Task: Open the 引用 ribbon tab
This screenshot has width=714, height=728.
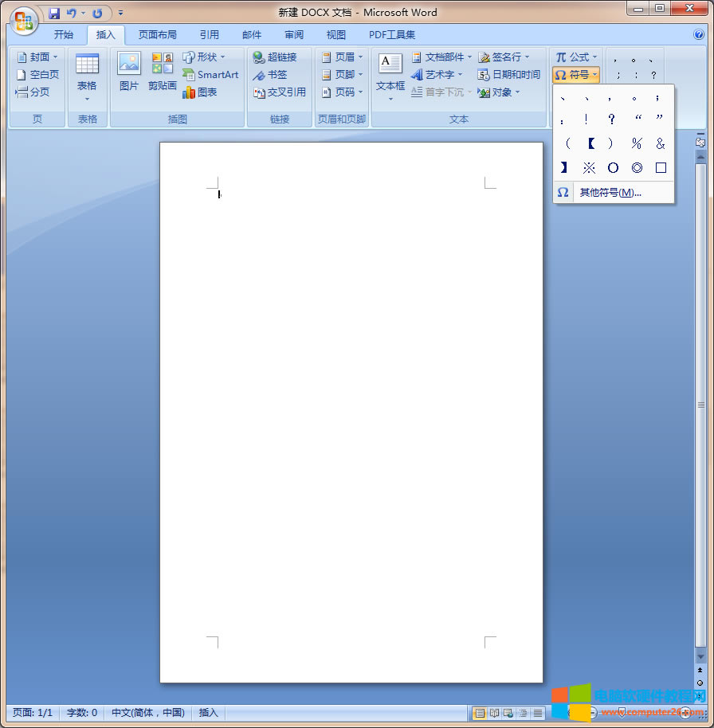Action: pos(209,35)
